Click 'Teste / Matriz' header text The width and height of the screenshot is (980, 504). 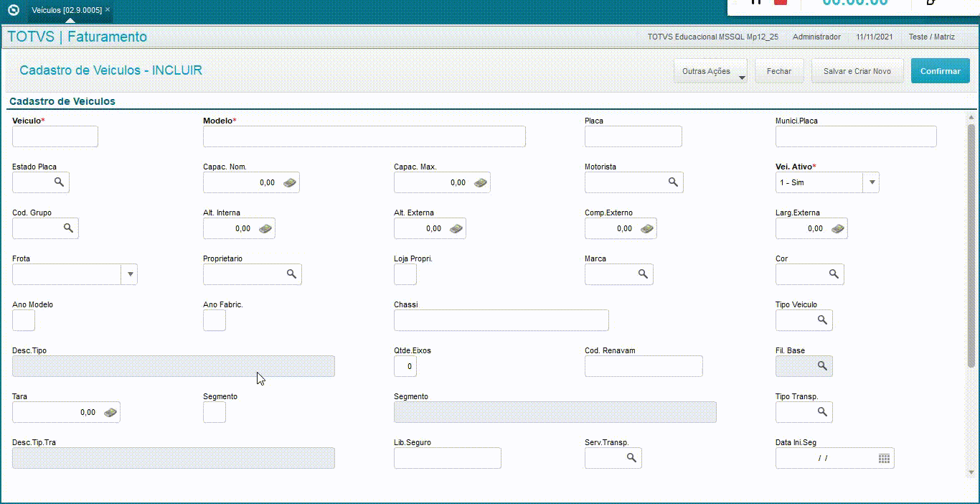[x=932, y=37]
